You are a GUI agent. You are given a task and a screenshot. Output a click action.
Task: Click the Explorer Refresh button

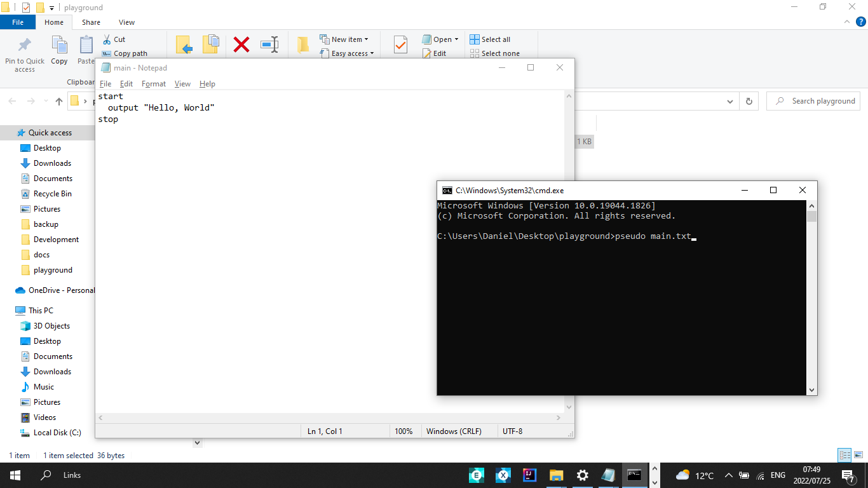pyautogui.click(x=749, y=101)
